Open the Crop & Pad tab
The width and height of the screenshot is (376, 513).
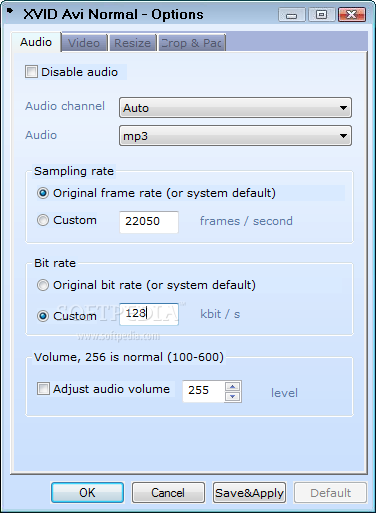[x=192, y=43]
